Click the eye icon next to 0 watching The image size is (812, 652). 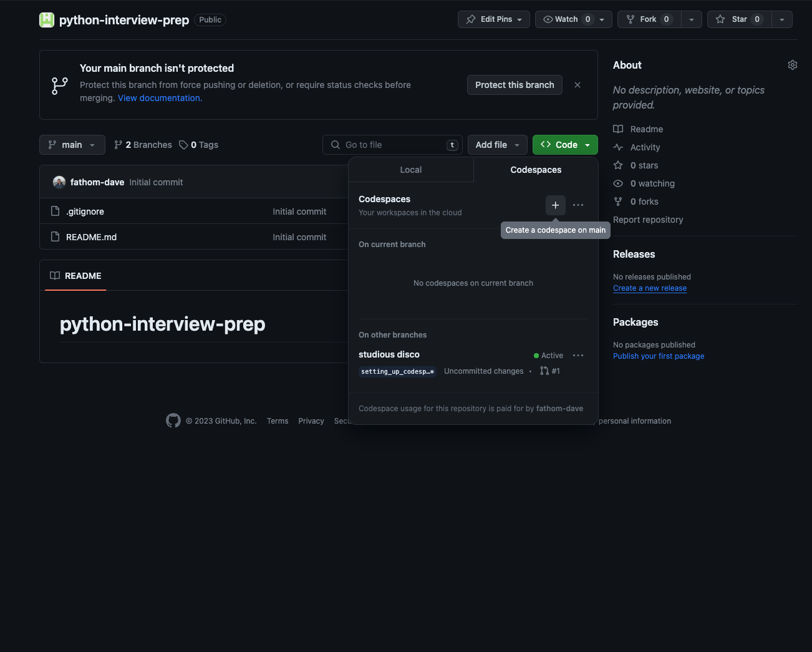tap(618, 183)
